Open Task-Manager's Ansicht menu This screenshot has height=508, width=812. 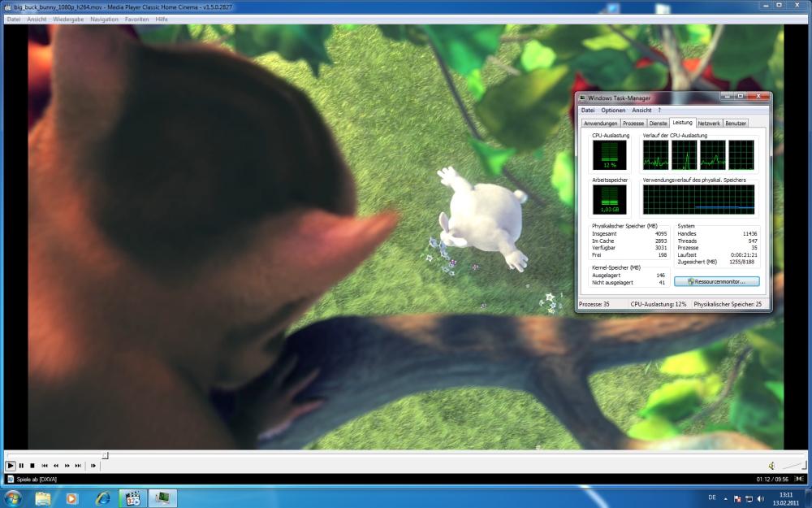tap(641, 110)
